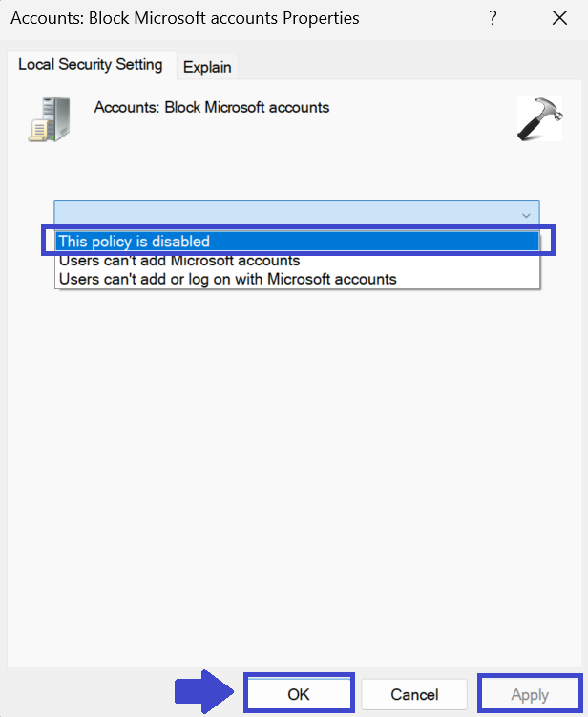Choose This policy is disabled option

point(298,241)
